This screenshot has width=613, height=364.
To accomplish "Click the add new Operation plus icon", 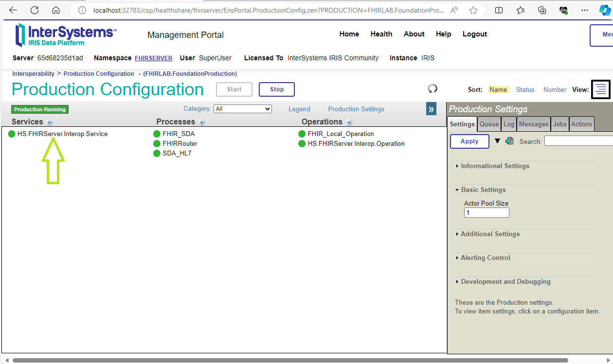I will (349, 122).
